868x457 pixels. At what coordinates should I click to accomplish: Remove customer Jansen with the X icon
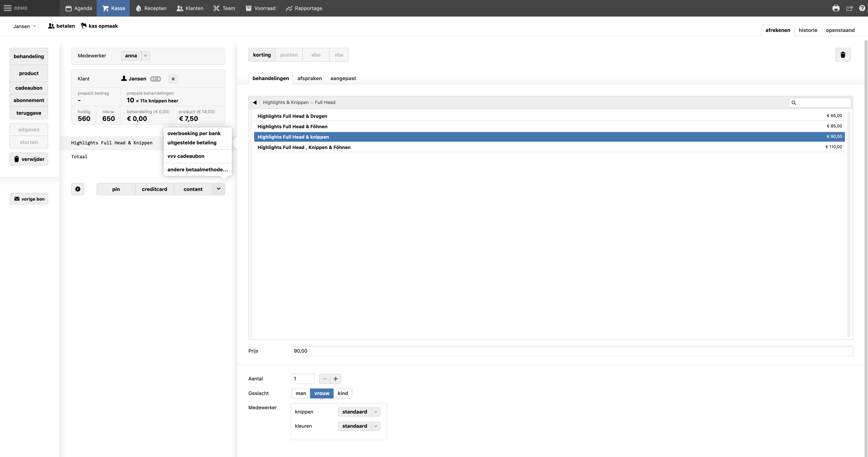(x=173, y=79)
